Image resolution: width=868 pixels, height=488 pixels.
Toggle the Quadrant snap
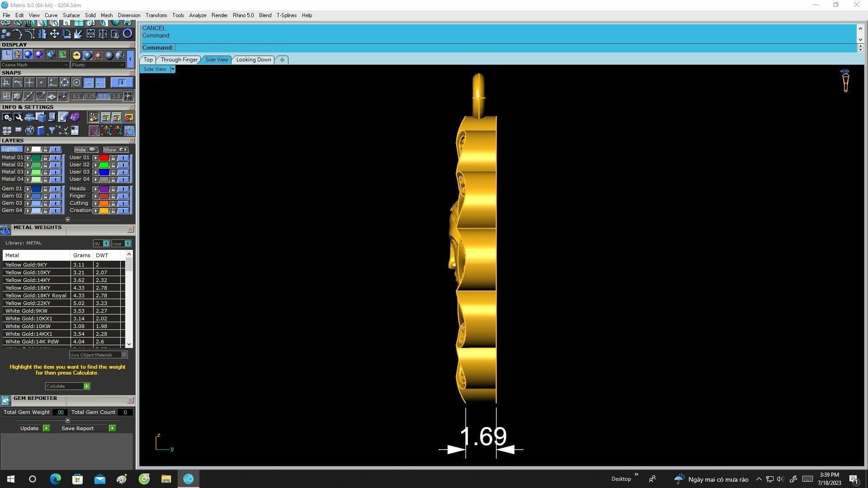click(x=65, y=82)
